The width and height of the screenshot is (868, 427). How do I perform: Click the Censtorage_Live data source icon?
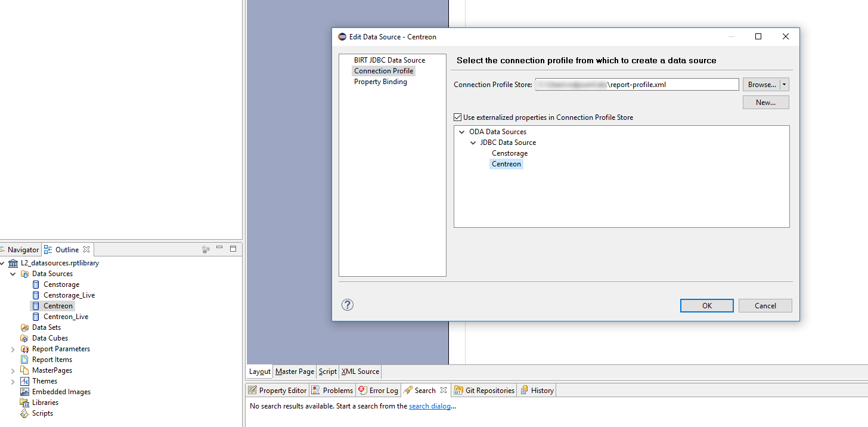point(36,295)
